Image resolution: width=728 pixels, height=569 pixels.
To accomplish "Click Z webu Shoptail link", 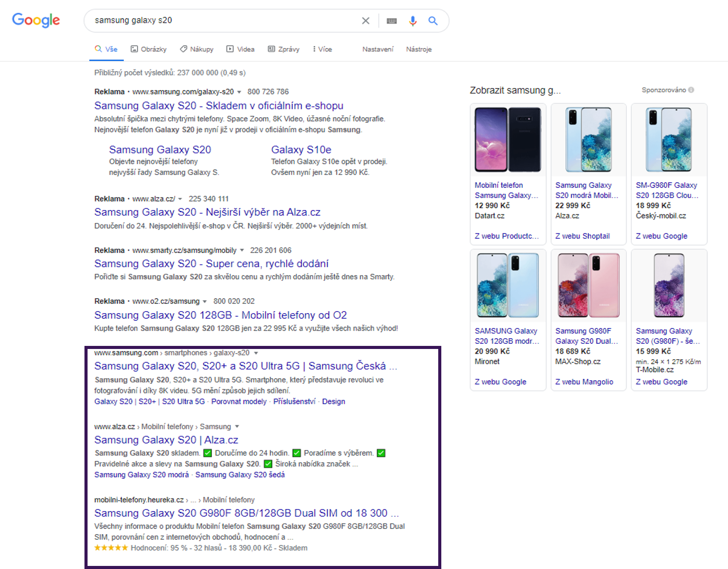I will (583, 236).
